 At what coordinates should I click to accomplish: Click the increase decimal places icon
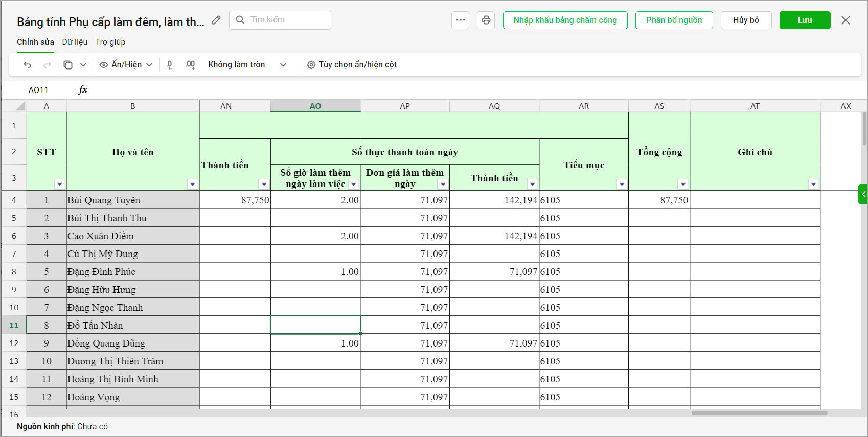click(190, 65)
